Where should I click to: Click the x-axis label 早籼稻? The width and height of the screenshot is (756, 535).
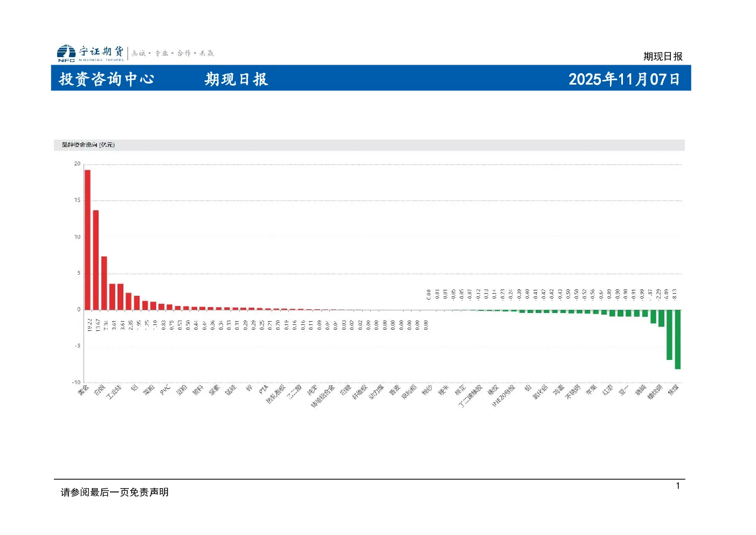pyautogui.click(x=409, y=392)
